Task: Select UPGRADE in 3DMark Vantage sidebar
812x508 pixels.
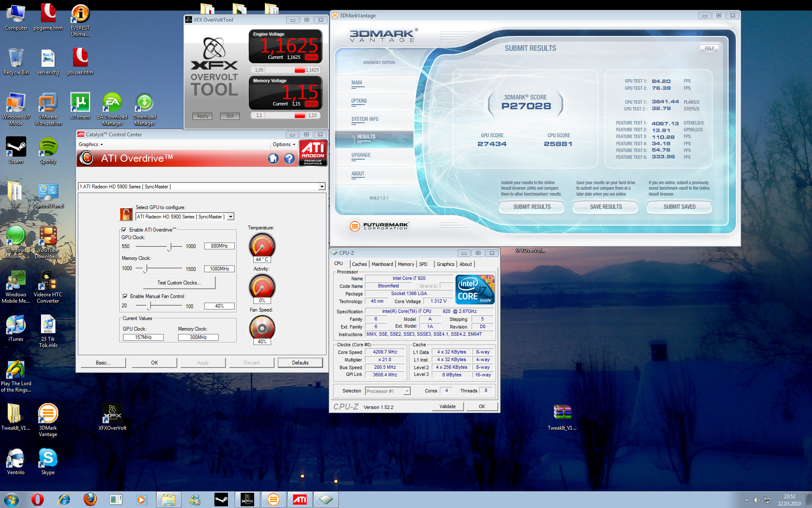Action: (x=361, y=155)
